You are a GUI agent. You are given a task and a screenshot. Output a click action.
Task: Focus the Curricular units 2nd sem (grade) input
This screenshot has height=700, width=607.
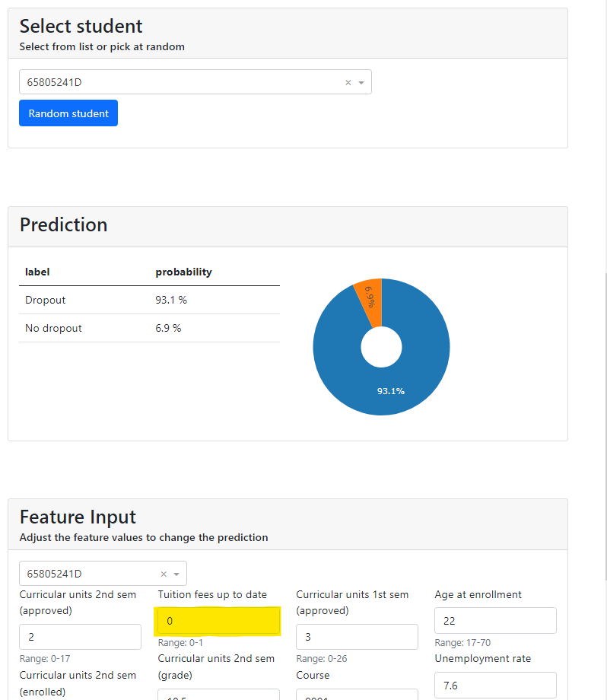(219, 694)
